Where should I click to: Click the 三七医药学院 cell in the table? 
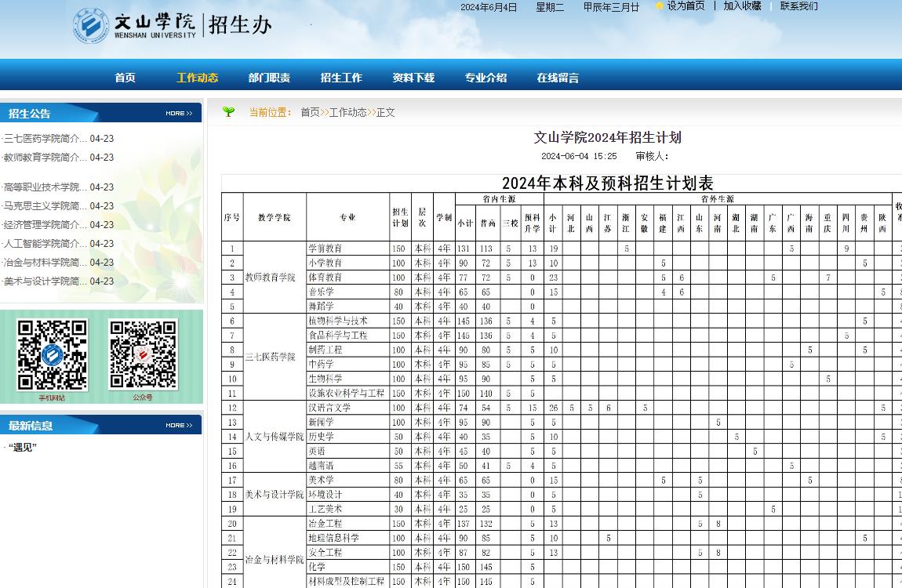click(x=275, y=357)
